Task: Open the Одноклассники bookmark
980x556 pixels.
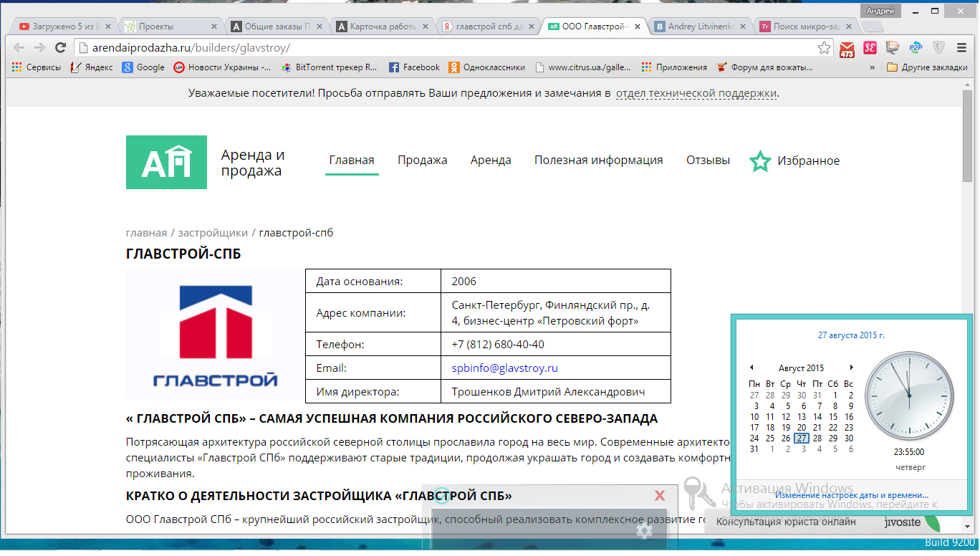Action: (487, 67)
